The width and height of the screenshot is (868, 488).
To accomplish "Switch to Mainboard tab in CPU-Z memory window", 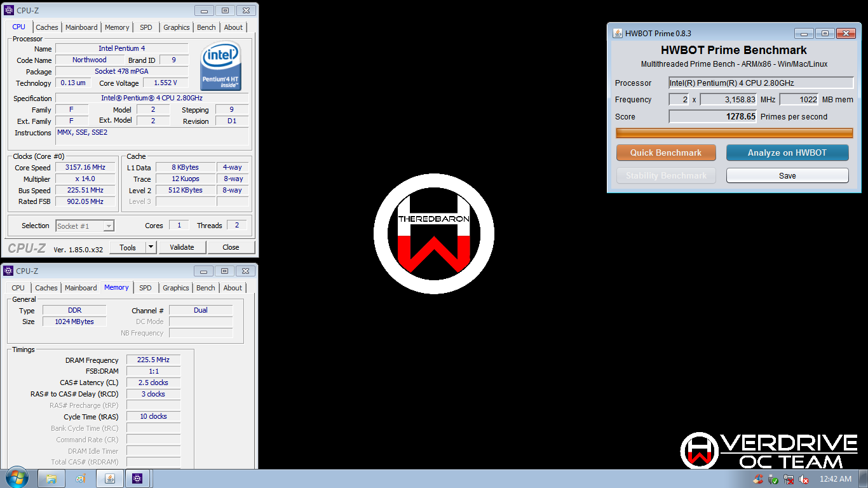I will 81,288.
